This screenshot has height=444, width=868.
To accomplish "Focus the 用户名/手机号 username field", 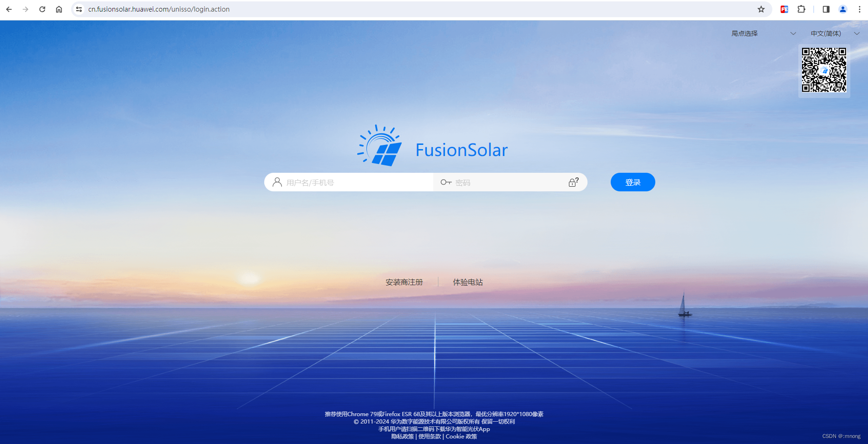I will click(x=349, y=182).
